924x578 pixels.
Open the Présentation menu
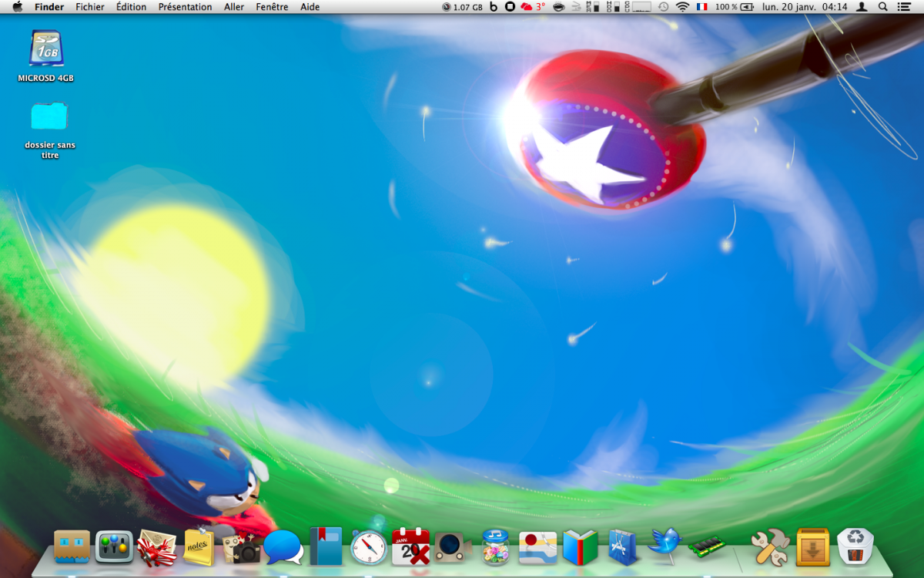coord(185,7)
